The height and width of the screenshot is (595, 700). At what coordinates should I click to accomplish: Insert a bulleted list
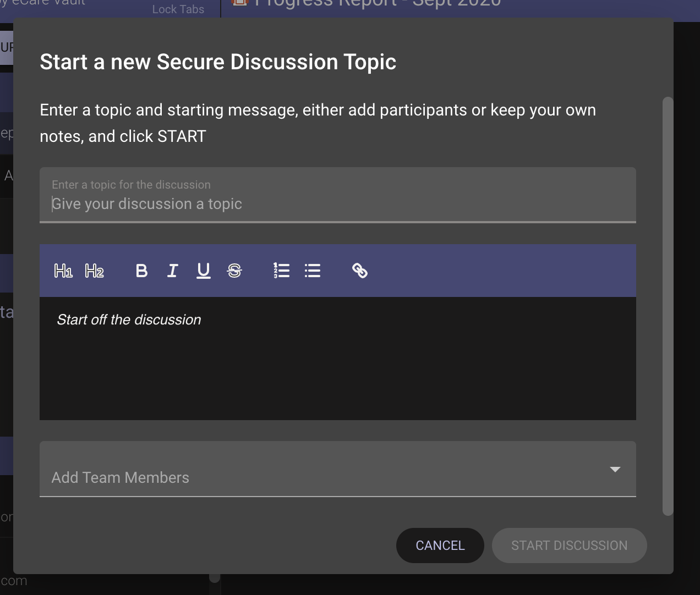point(313,271)
